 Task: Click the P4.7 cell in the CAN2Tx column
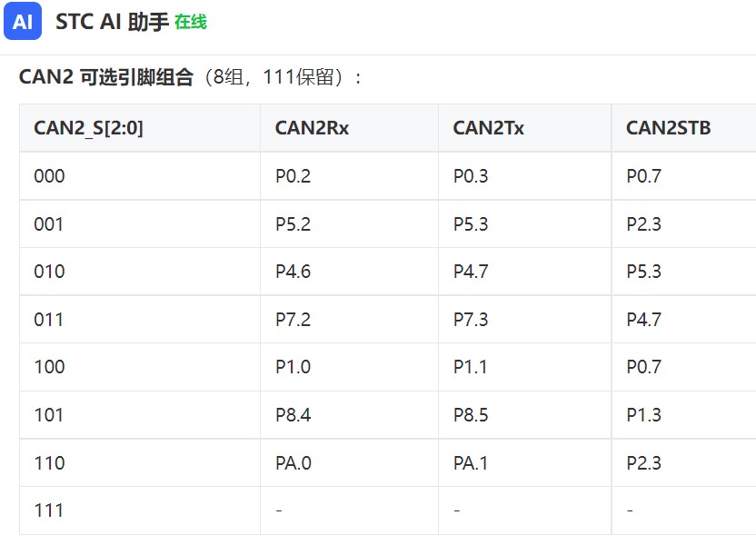coord(471,272)
